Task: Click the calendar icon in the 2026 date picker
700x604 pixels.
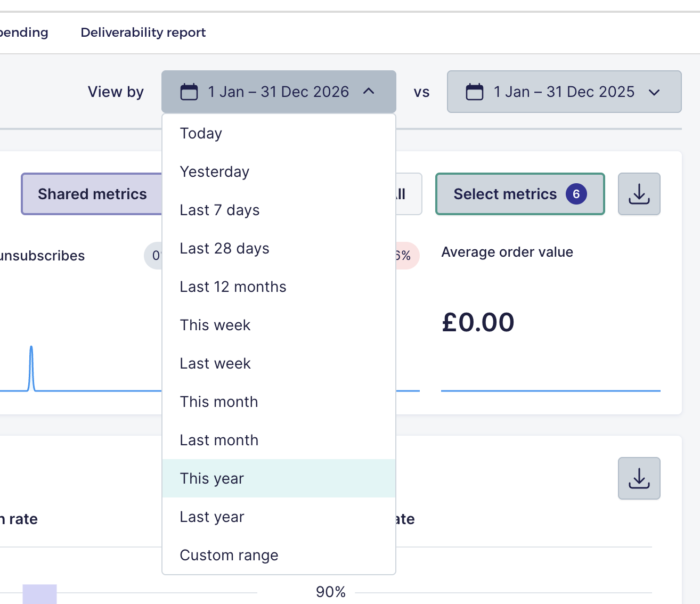Action: click(189, 92)
